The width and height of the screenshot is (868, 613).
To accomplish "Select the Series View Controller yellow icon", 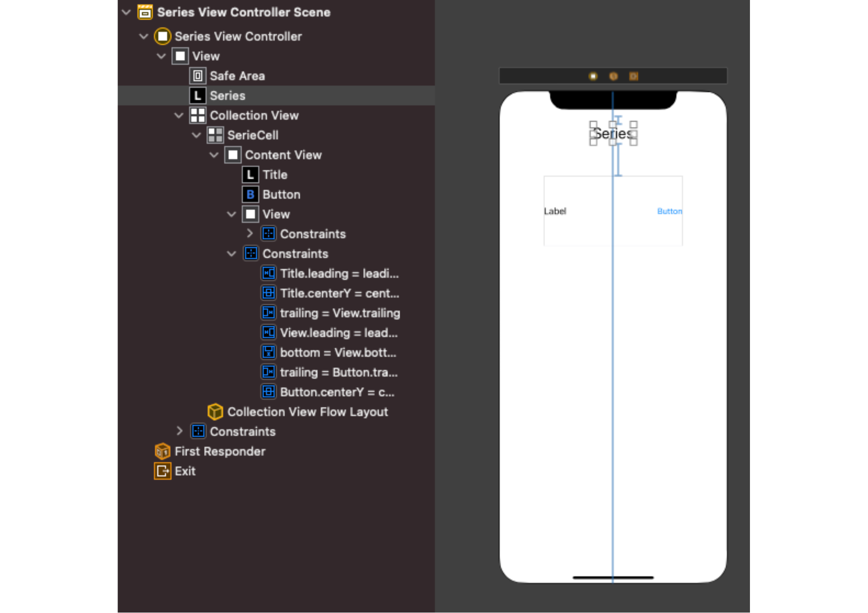I will tap(162, 36).
